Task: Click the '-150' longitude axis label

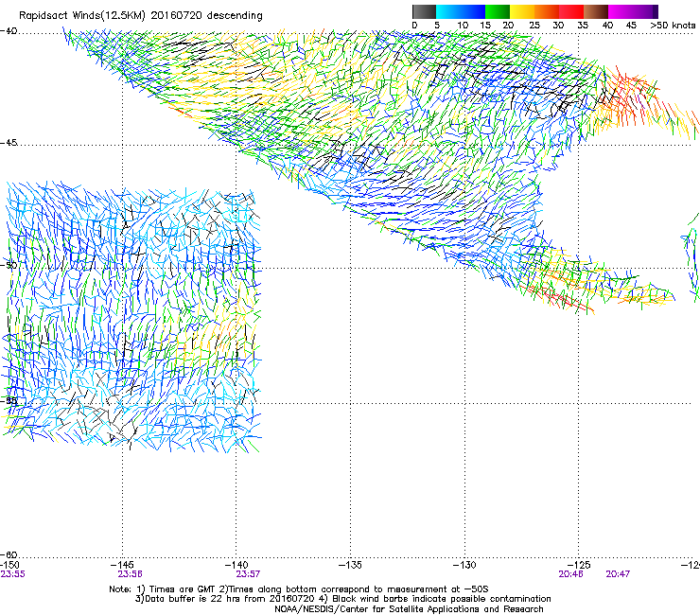Action: 9,565
